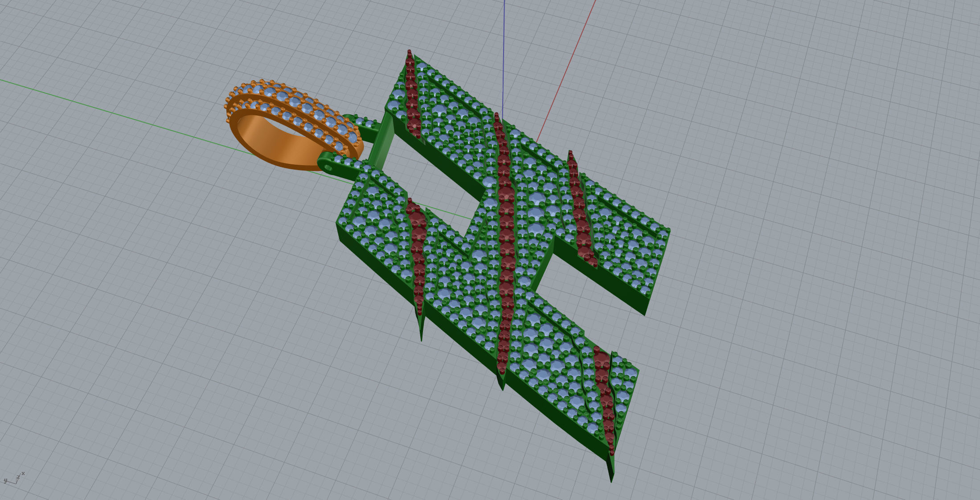980x500 pixels.
Task: Click the world axes icon in the viewport corner
Action: (14, 479)
